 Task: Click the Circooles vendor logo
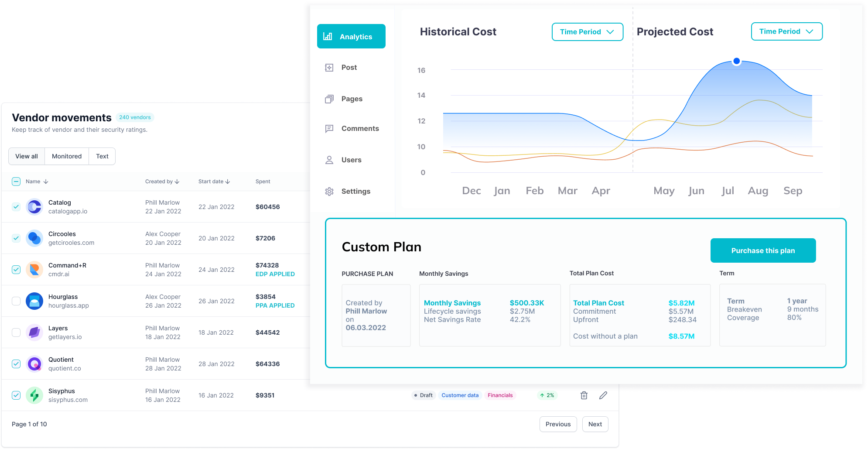34,238
